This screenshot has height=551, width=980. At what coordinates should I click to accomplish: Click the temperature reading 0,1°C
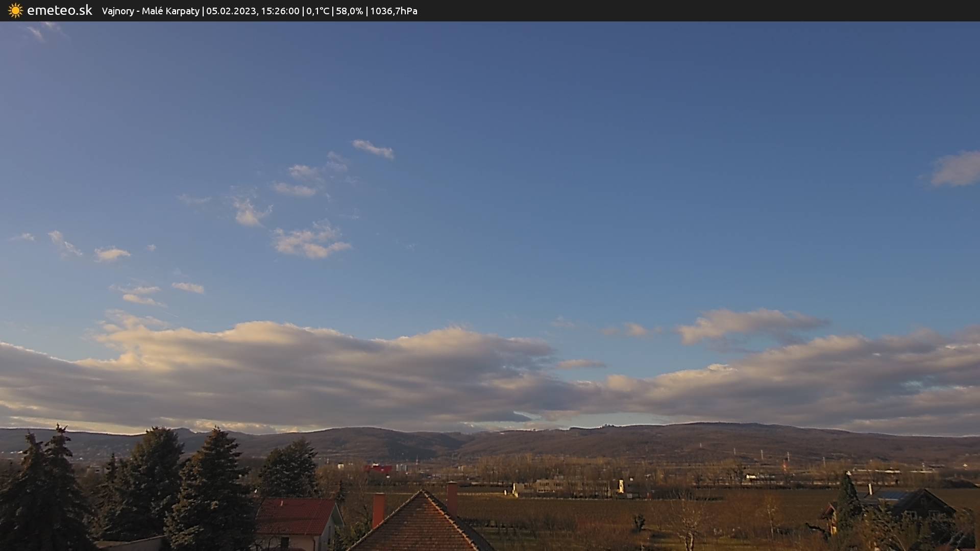[x=317, y=11]
